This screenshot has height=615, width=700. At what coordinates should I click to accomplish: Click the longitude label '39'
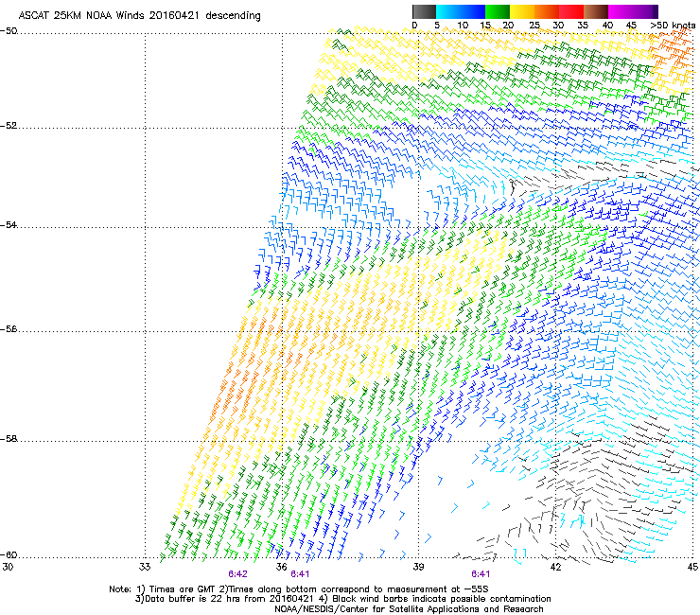click(x=418, y=567)
